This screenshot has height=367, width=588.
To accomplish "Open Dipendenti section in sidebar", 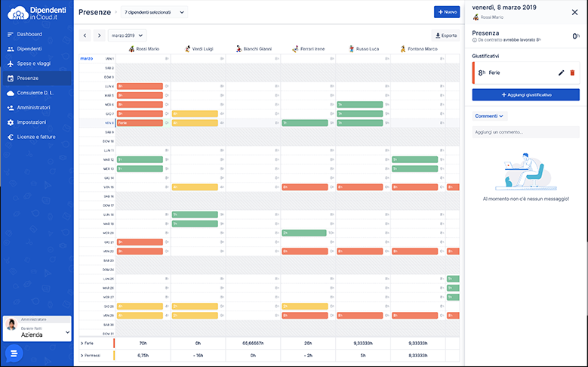I will [29, 48].
